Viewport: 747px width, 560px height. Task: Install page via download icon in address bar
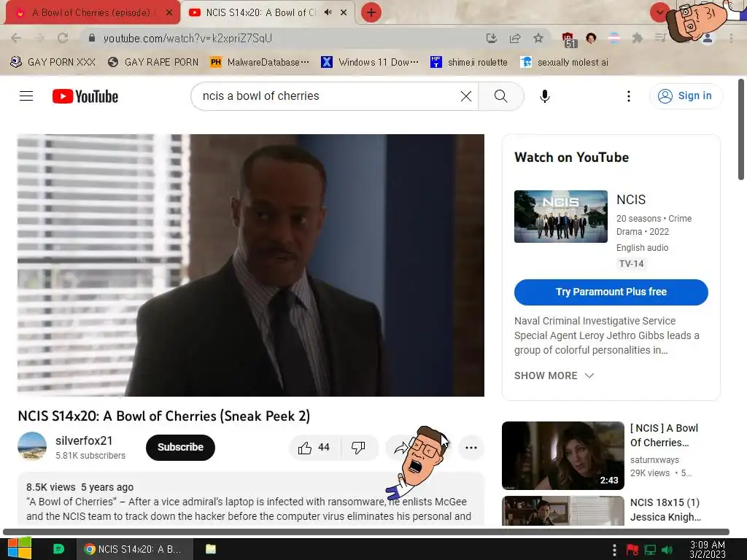point(491,38)
